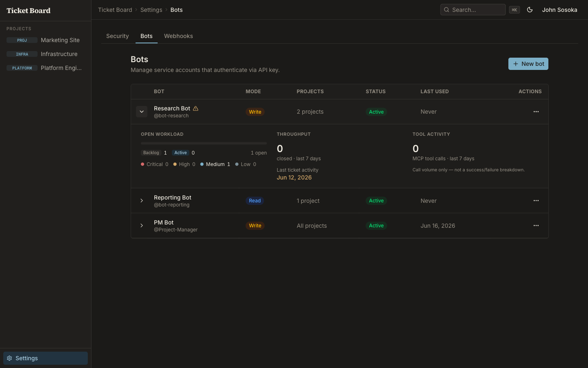Open Settings in the sidebar
Image resolution: width=588 pixels, height=368 pixels.
coord(45,358)
